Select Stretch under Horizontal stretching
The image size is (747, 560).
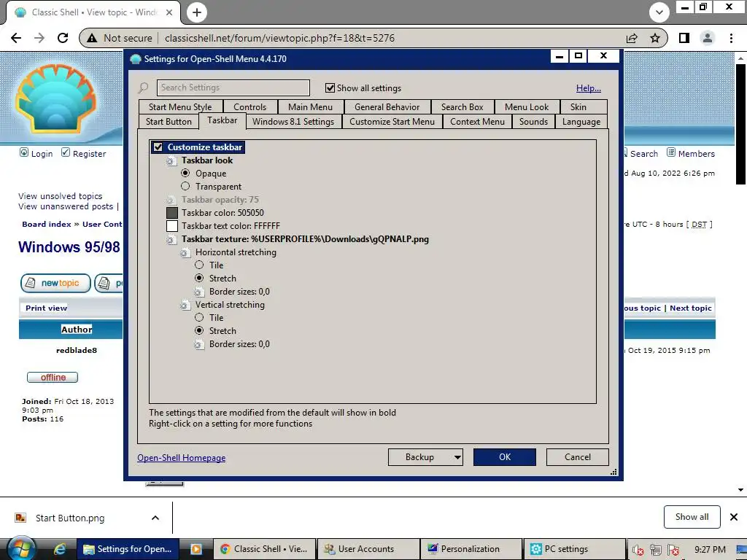(x=199, y=278)
